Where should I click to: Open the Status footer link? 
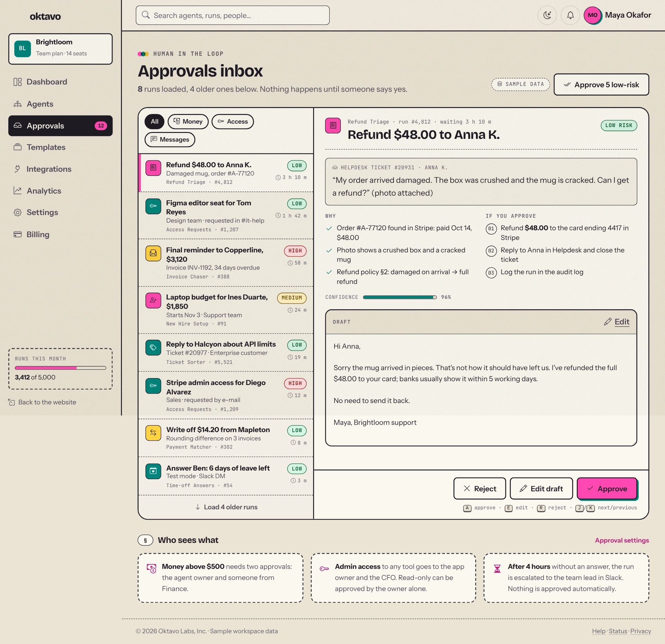tap(618, 631)
